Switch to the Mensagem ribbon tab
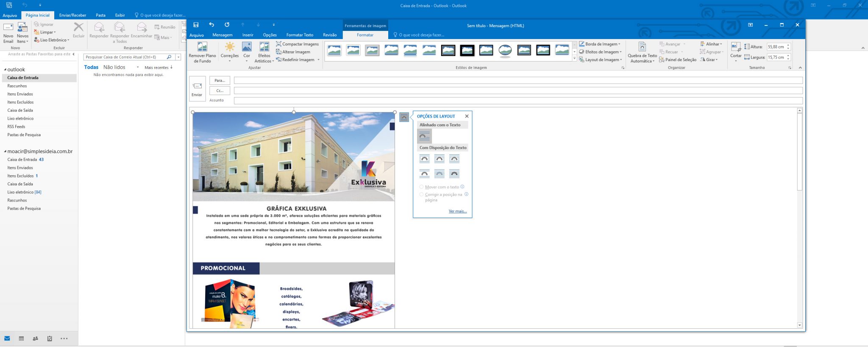 (x=223, y=35)
